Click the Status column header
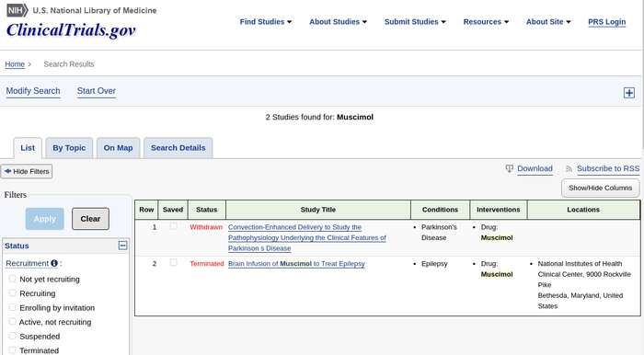Viewport: 644px width, 355px height. pyautogui.click(x=207, y=210)
